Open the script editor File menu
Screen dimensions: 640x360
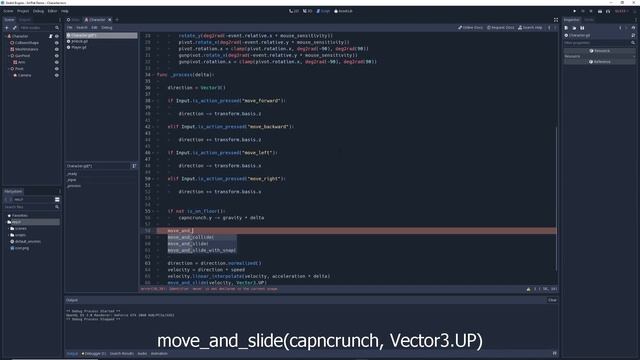[x=69, y=28]
